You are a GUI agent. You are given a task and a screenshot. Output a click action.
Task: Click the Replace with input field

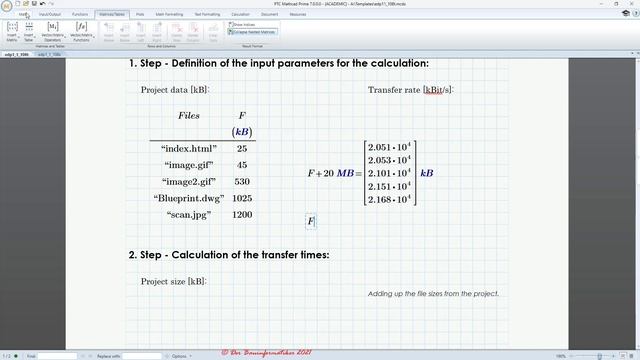[142, 356]
